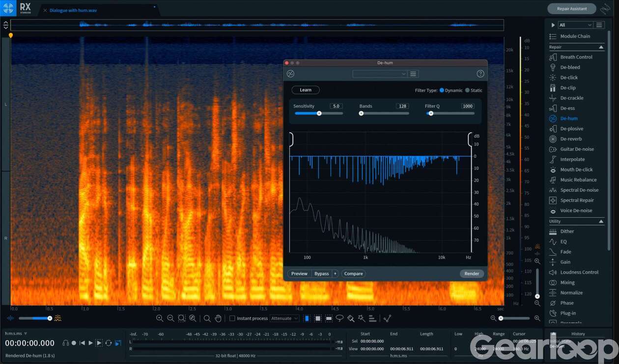This screenshot has width=619, height=364.
Task: Choose the grab hand tool
Action: click(218, 318)
